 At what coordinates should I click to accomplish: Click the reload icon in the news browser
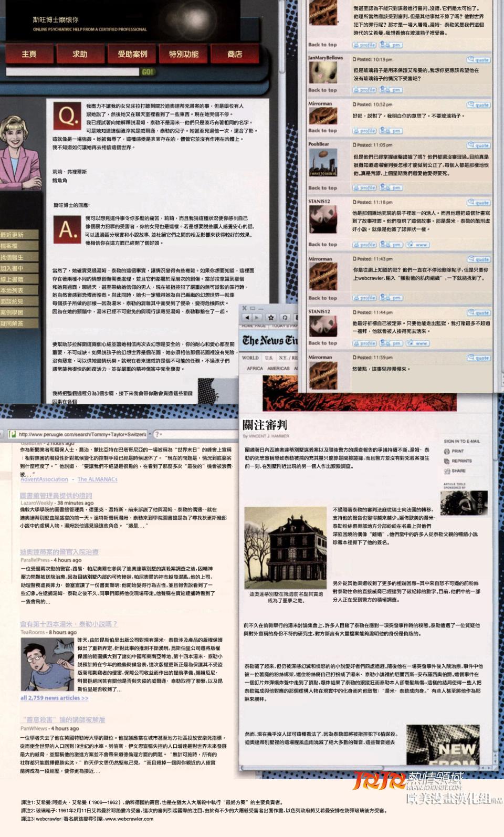point(285,318)
